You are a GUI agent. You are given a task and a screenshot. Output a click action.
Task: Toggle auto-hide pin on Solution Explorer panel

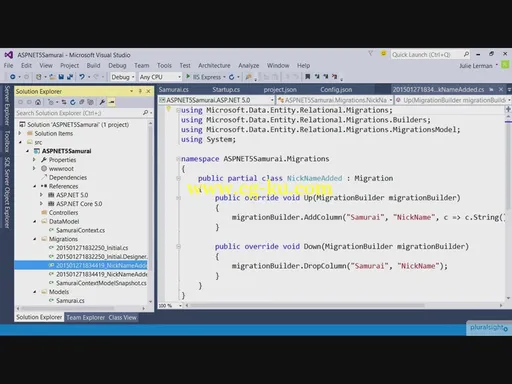coord(140,91)
